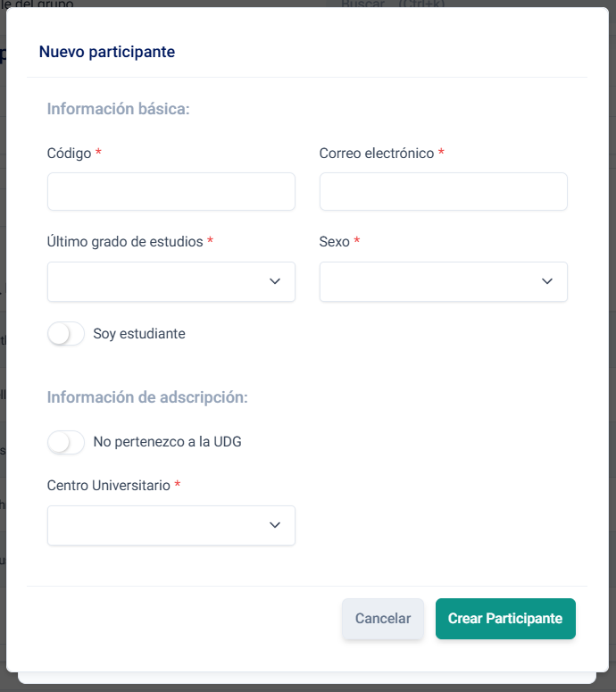Click the chevron arrow in Último grado de estudios

pos(275,281)
